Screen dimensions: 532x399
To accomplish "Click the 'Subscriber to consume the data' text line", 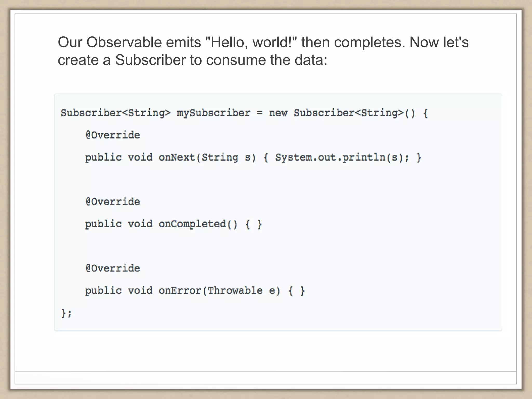I will (x=192, y=60).
